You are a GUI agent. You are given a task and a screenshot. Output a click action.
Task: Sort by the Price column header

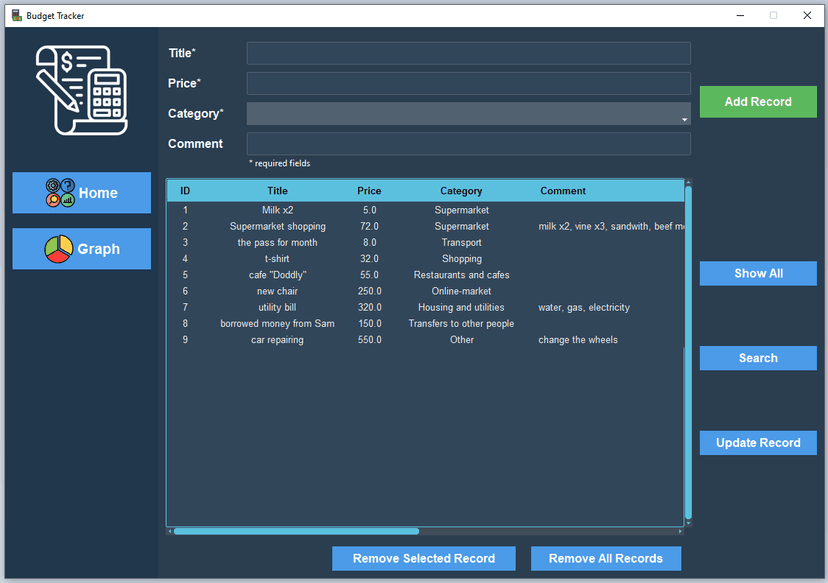point(369,191)
